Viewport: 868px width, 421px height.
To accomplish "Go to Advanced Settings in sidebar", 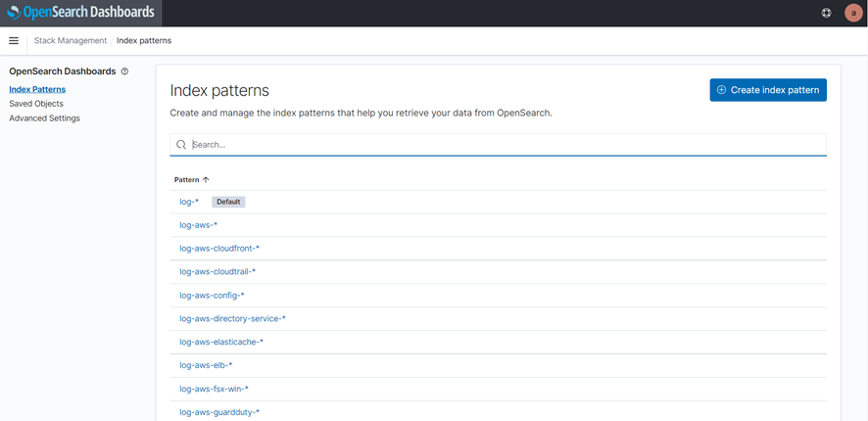I will pyautogui.click(x=44, y=118).
